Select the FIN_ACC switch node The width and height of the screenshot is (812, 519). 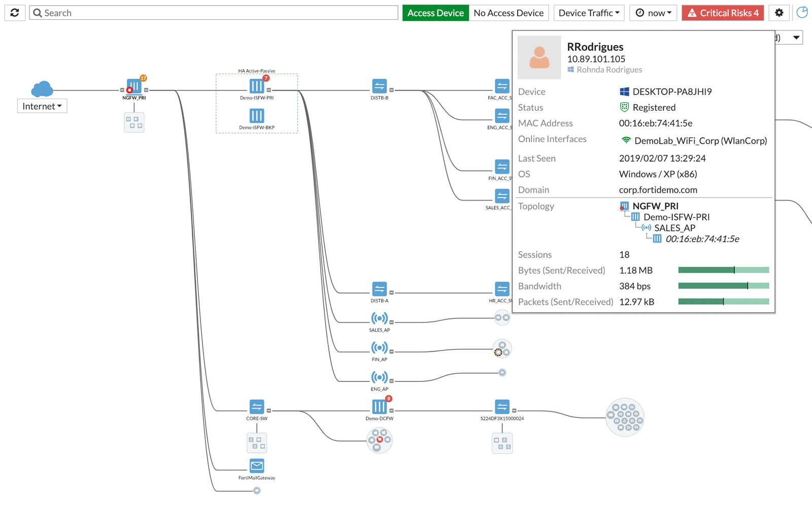[502, 167]
